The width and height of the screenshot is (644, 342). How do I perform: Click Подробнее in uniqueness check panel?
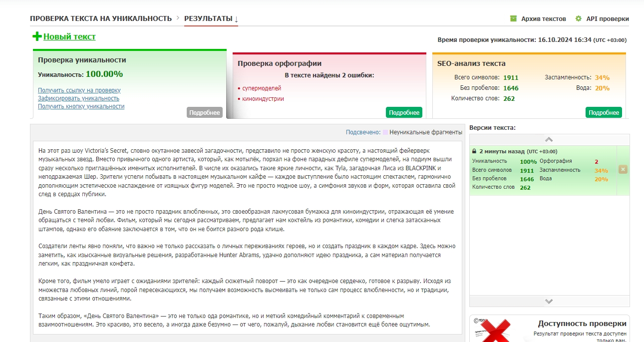click(x=205, y=112)
